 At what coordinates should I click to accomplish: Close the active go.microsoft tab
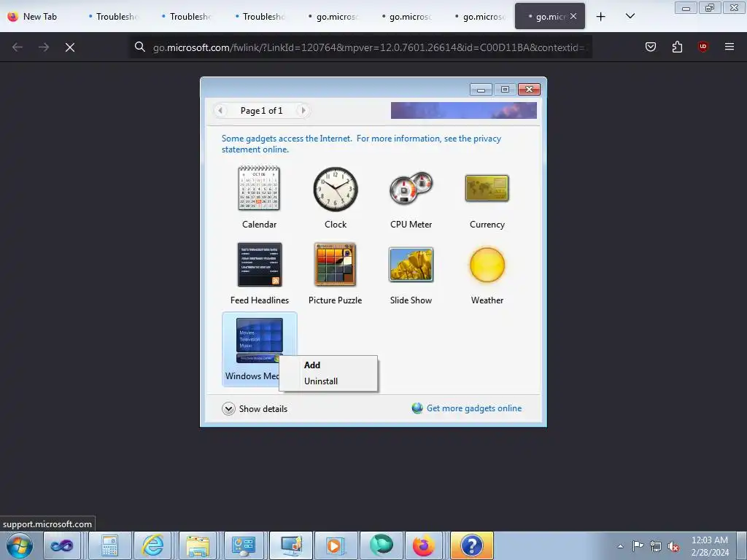573,16
